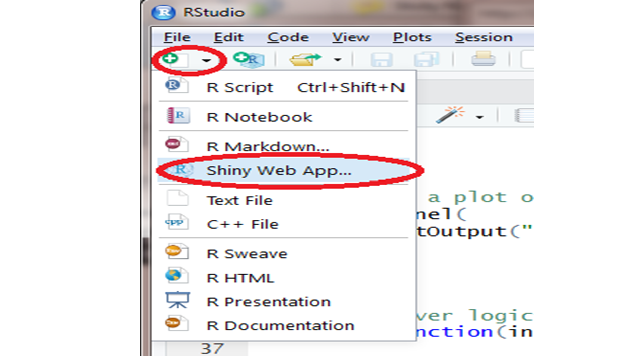Open the Session menu
The height and width of the screenshot is (362, 644).
pyautogui.click(x=484, y=37)
